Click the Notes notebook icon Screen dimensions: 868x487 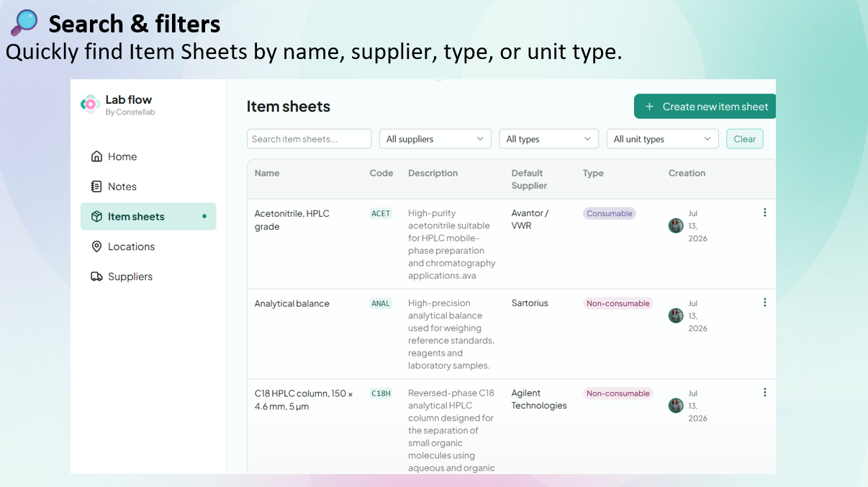[96, 187]
